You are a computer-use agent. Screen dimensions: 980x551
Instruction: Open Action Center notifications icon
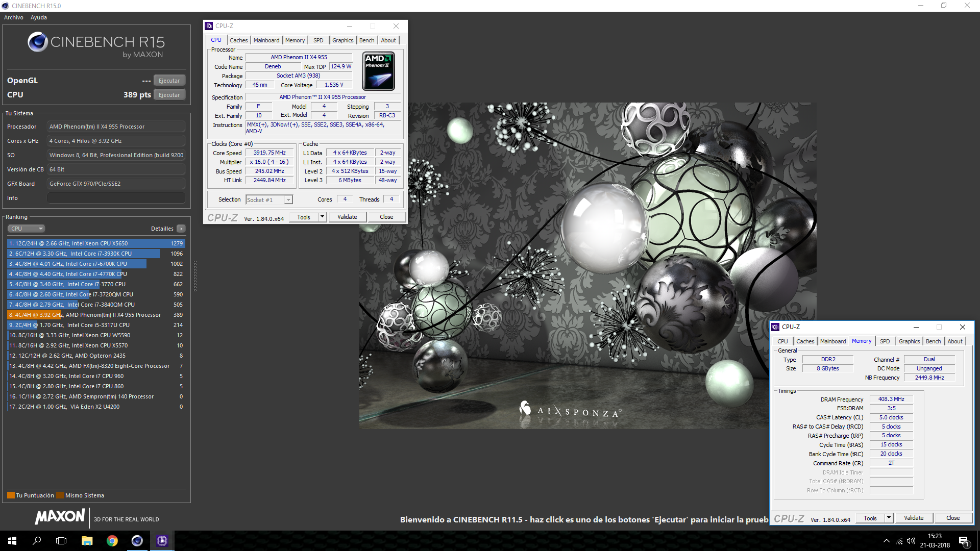pos(964,541)
